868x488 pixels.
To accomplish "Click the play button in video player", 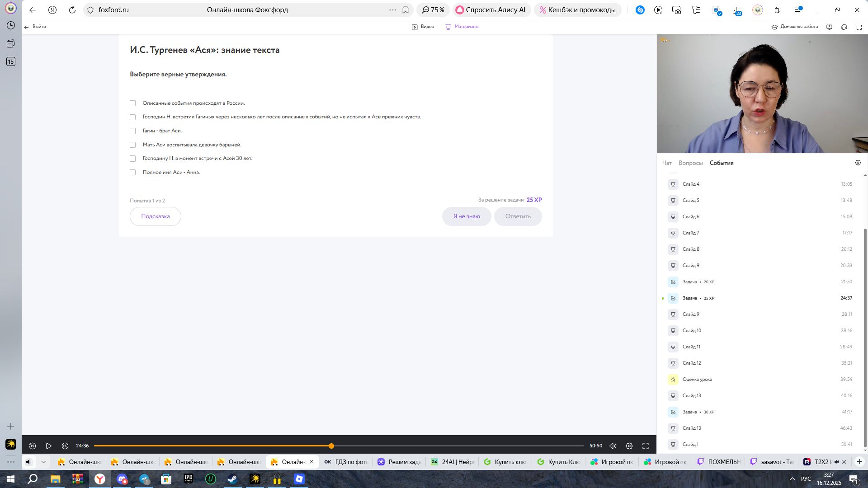I will pos(49,446).
